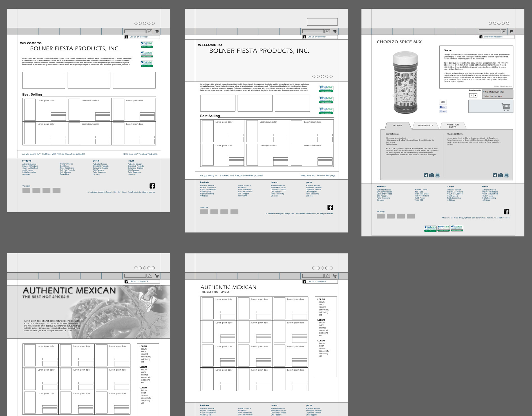Open the FAQ page link on the top-left homepage
The width and height of the screenshot is (532, 416).
pyautogui.click(x=140, y=154)
